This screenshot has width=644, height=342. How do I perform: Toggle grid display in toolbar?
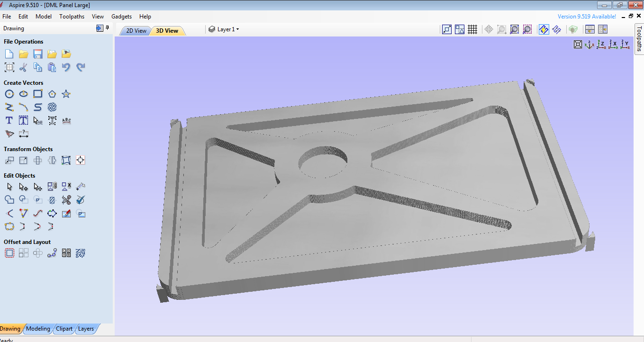point(472,29)
